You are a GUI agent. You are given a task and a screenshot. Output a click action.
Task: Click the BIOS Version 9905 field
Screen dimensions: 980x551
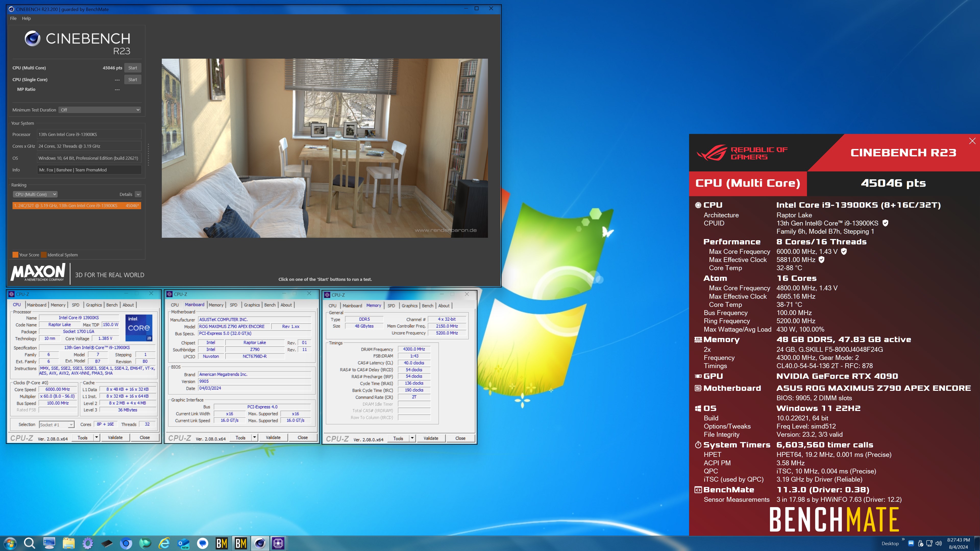click(254, 381)
